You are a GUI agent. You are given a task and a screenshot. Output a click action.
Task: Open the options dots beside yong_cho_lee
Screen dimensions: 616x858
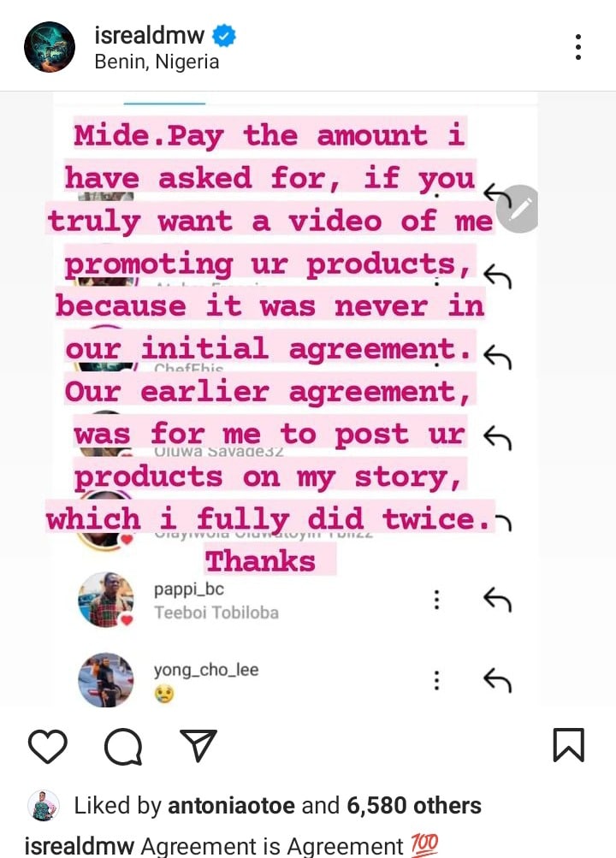point(437,680)
